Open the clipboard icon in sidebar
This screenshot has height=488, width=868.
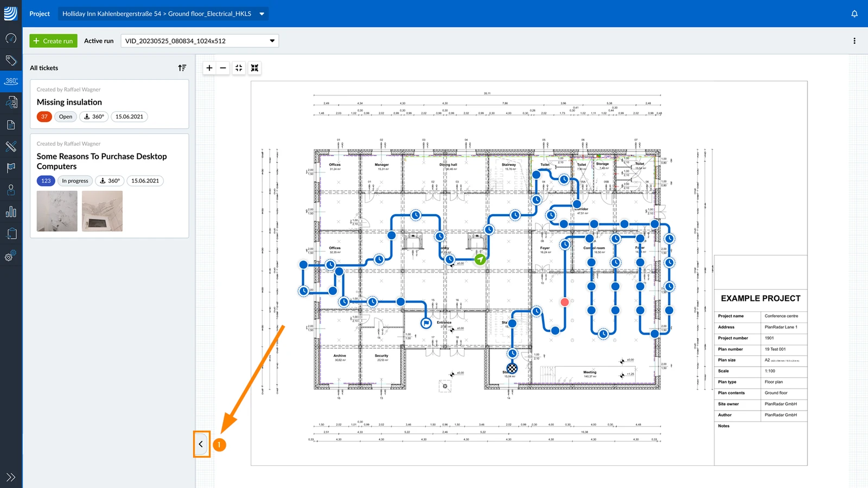[11, 234]
